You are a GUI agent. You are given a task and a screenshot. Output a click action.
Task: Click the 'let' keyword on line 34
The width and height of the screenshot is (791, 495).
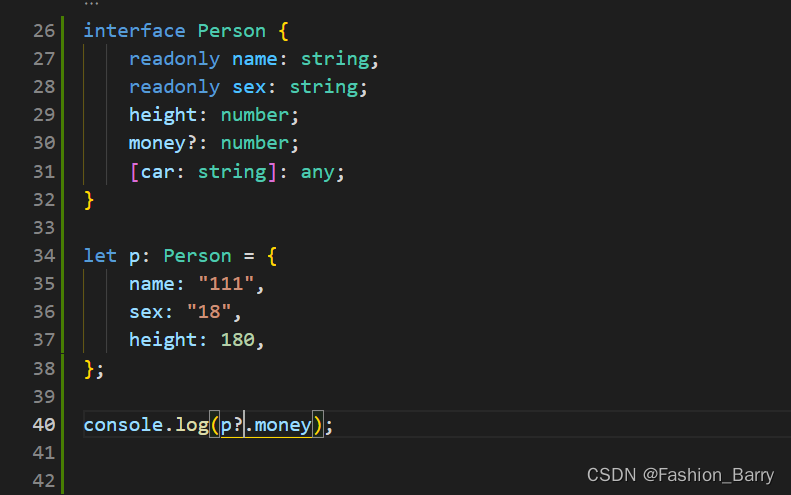coord(100,256)
